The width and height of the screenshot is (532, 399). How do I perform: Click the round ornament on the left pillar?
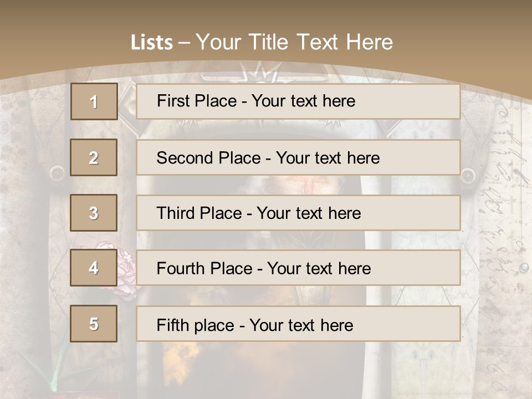tap(57, 174)
